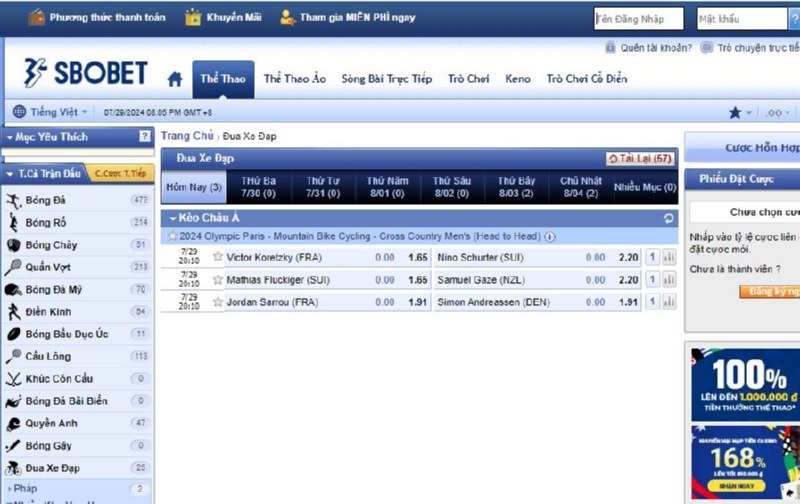Click the Bóng Đá soccer icon in sidebar

tap(13, 201)
